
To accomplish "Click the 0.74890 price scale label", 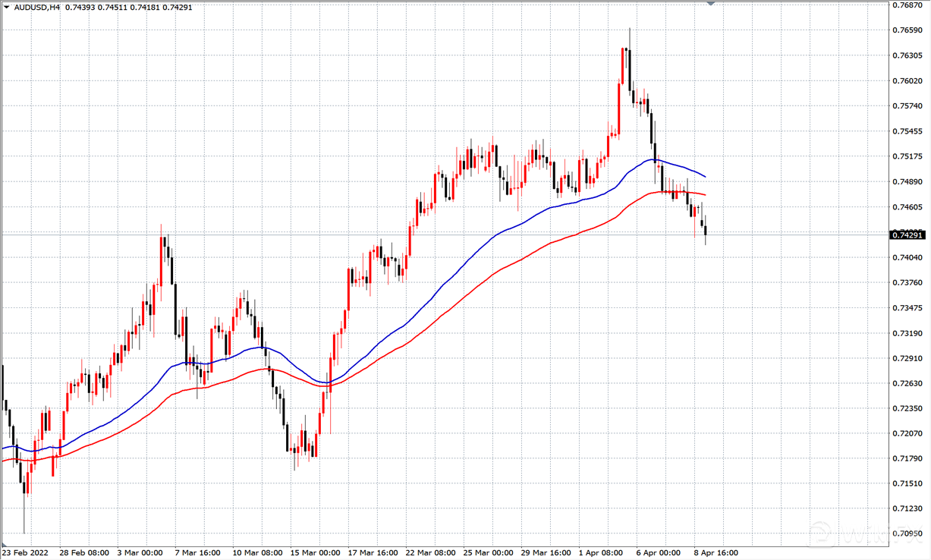I will (x=907, y=182).
